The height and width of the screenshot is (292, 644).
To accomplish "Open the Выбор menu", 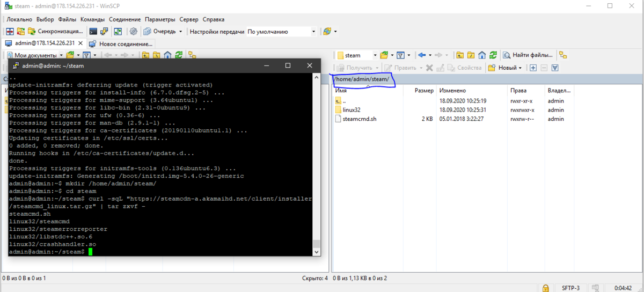I will [46, 19].
